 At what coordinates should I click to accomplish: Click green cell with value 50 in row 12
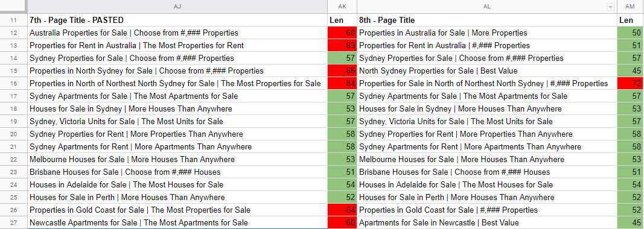pos(630,33)
